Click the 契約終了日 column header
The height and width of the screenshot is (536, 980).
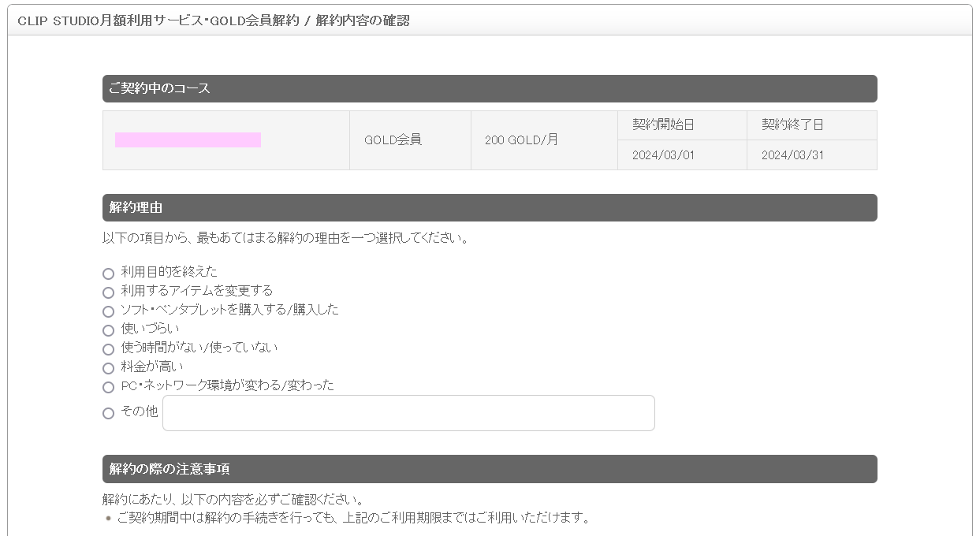pos(811,125)
